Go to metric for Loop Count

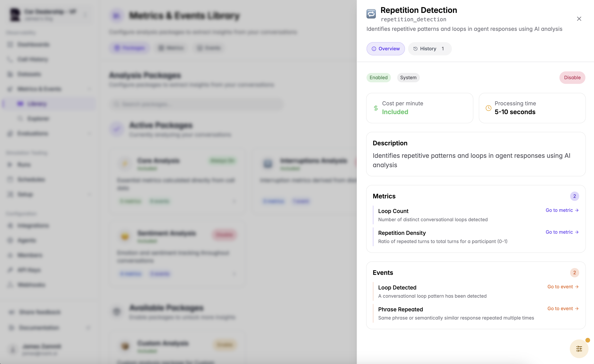tap(562, 210)
